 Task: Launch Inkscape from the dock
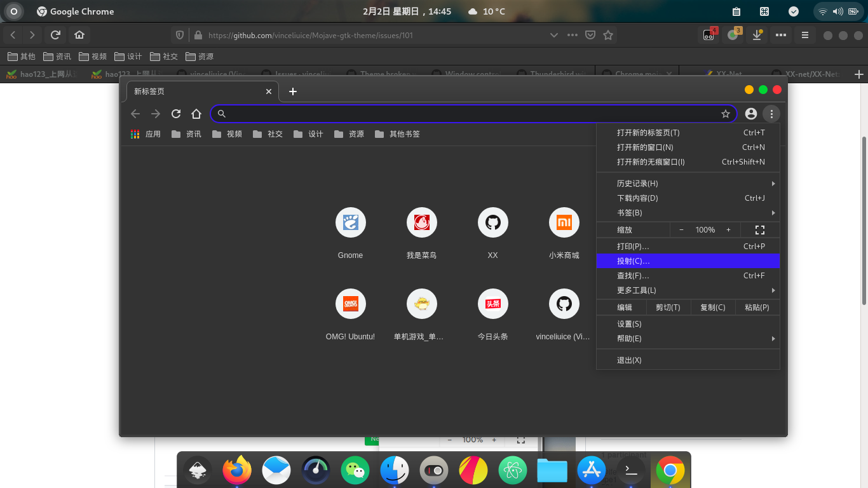click(x=197, y=470)
